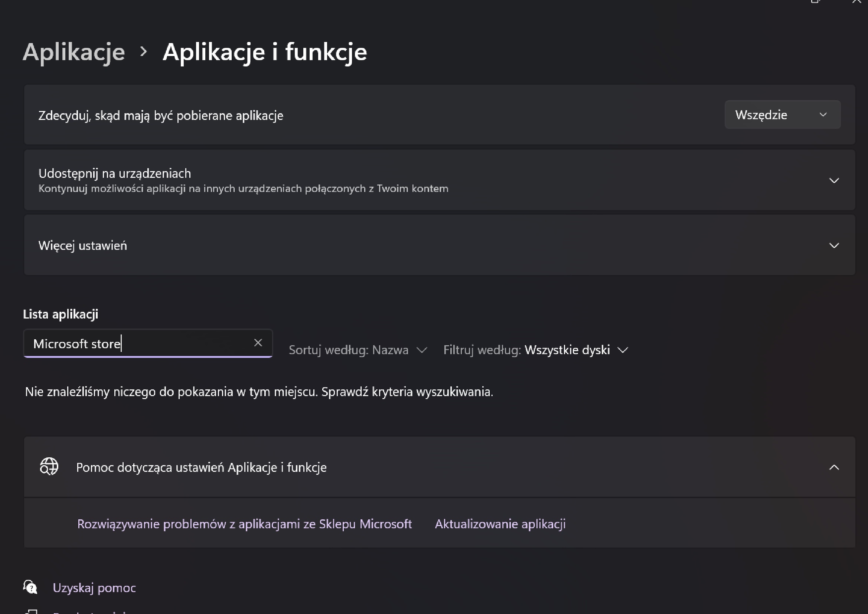Viewport: 868px width, 614px height.
Task: Open Filtruj według Wszystkie dyski filter text
Action: click(526, 350)
